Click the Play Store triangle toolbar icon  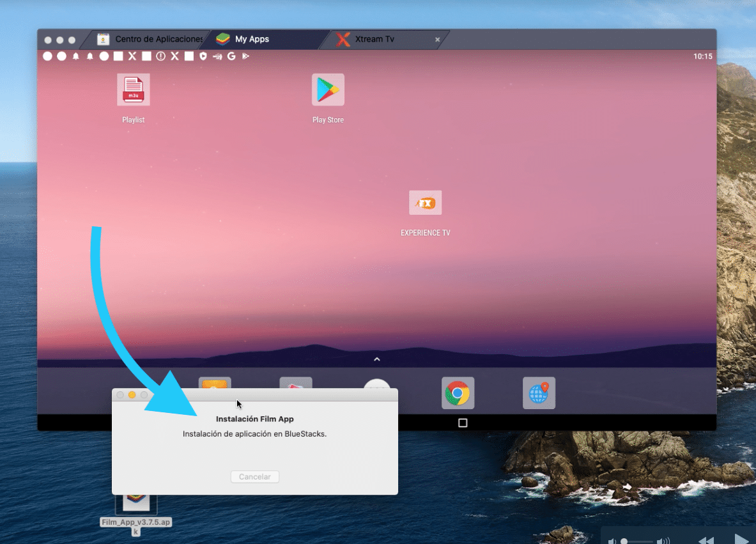point(245,56)
